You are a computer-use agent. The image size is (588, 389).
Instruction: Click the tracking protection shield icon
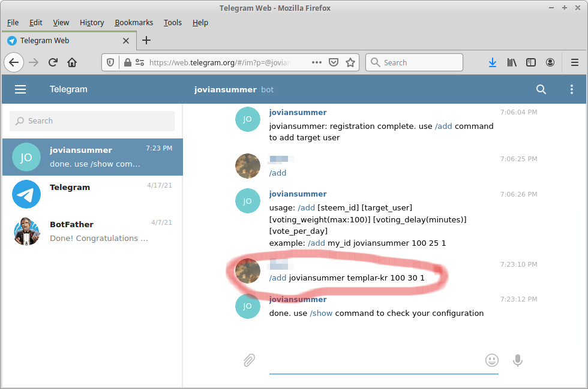(x=110, y=62)
